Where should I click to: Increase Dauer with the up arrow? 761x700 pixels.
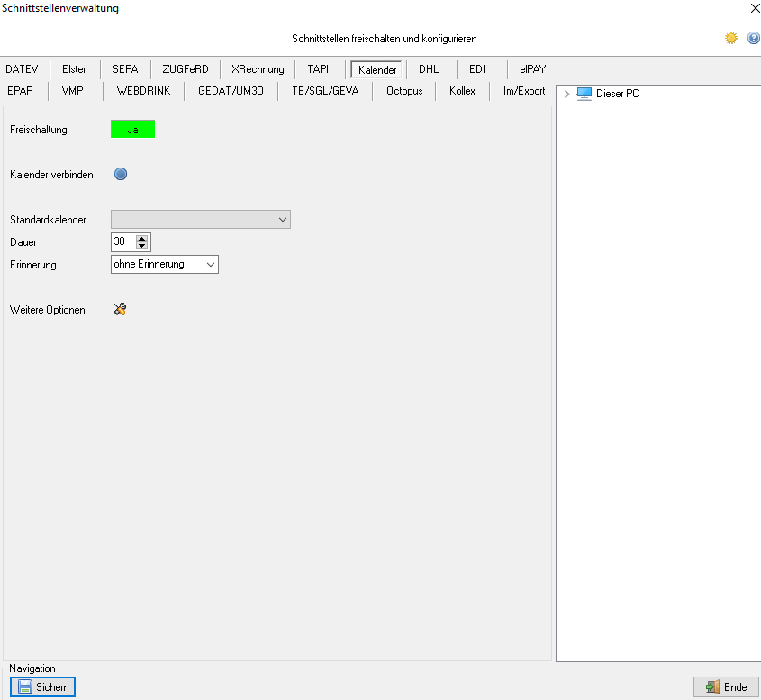(x=142, y=238)
